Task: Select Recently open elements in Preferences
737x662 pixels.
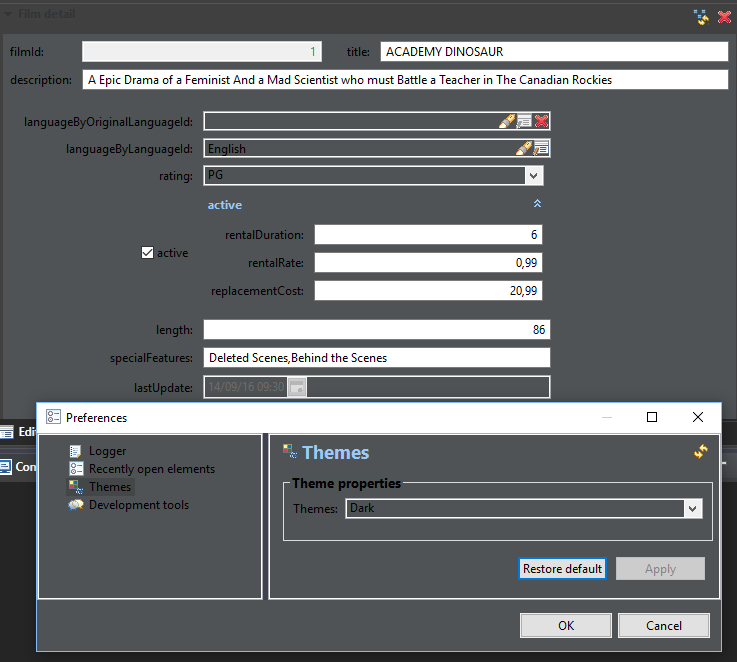Action: click(151, 469)
